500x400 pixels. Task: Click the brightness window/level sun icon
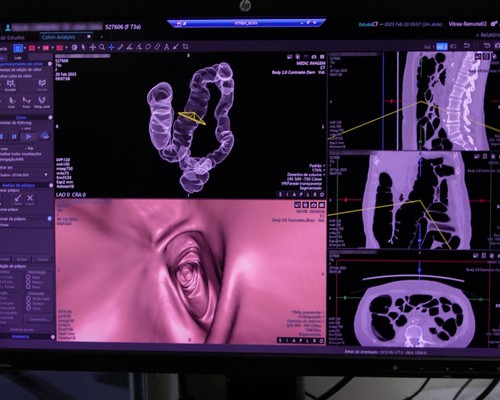point(74,48)
